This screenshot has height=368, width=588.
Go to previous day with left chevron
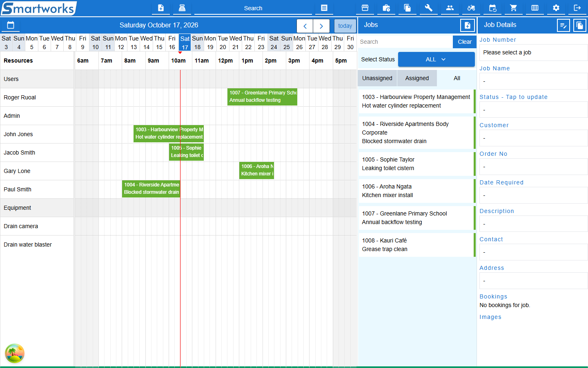(x=305, y=26)
